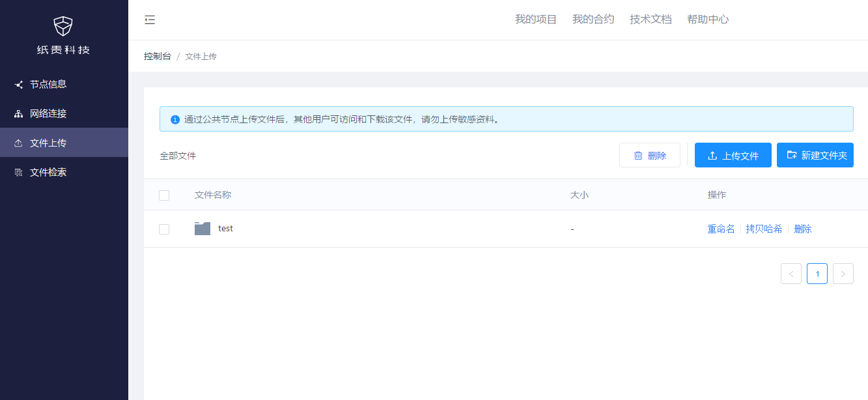Click the 文件检索 search-file icon
The image size is (868, 400).
pos(18,173)
